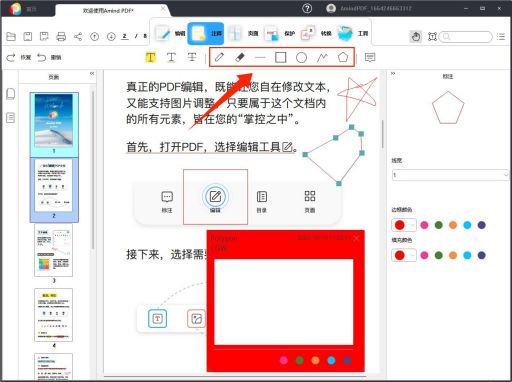This screenshot has height=382, width=512.
Task: Select the rectangle shape tool
Action: click(x=281, y=57)
